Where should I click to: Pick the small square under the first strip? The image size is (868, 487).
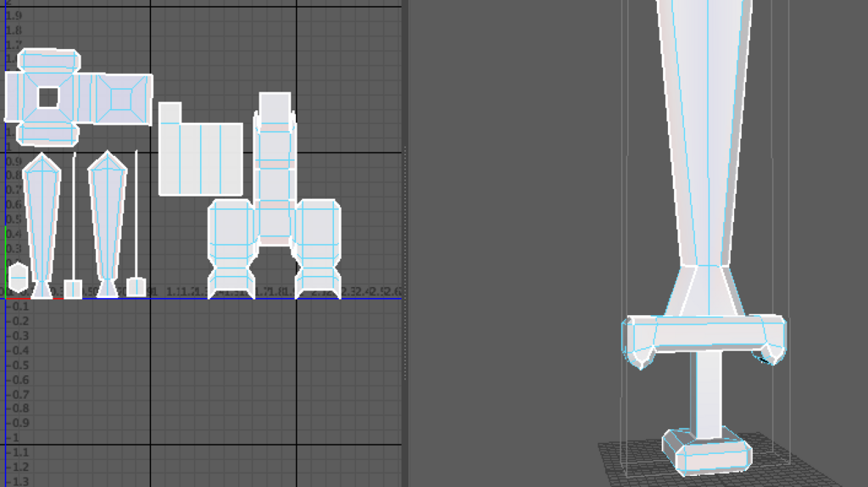point(73,290)
